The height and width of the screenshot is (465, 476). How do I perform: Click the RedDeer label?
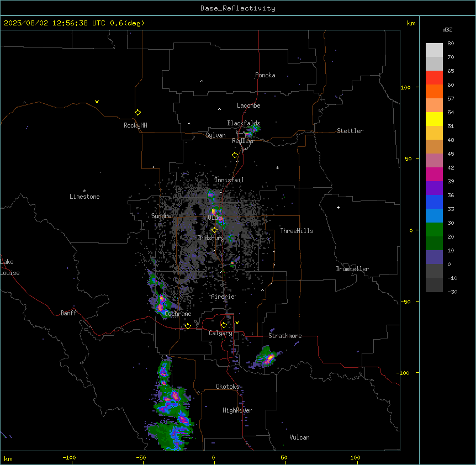pyautogui.click(x=243, y=141)
